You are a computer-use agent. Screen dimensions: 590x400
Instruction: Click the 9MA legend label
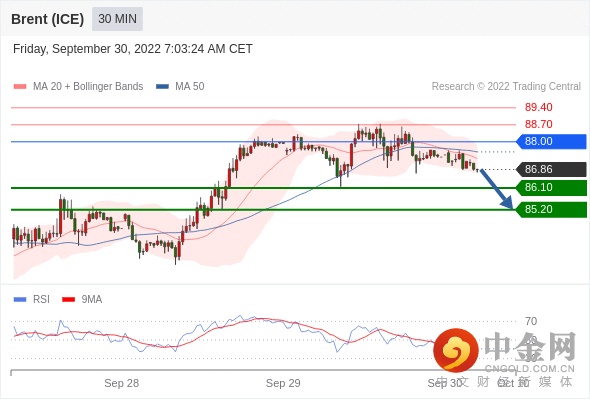tap(92, 300)
